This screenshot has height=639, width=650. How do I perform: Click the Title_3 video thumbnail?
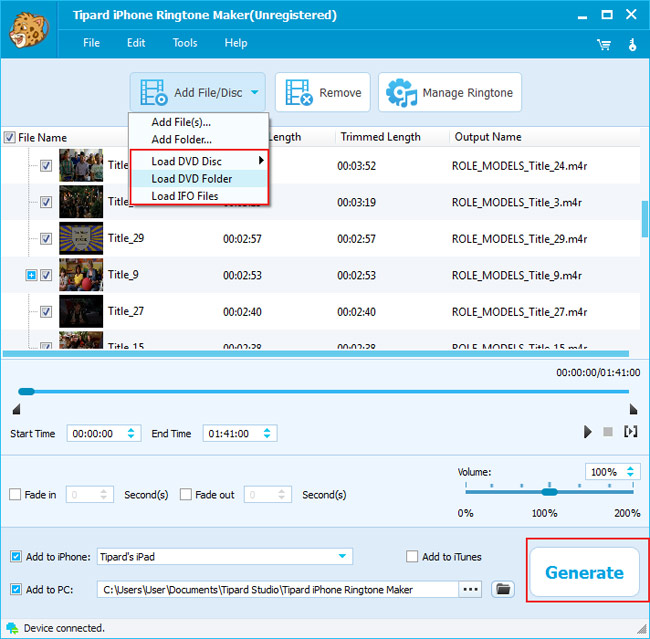tap(81, 202)
